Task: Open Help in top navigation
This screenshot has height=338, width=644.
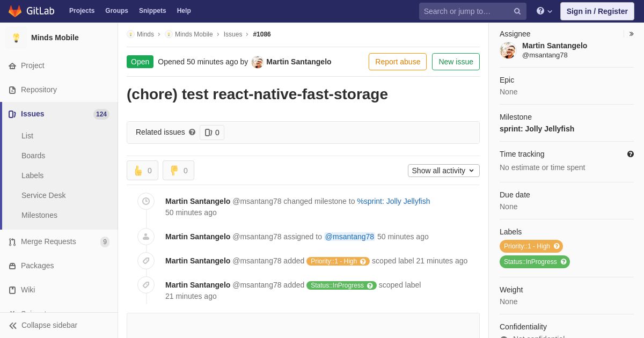Action: point(184,11)
